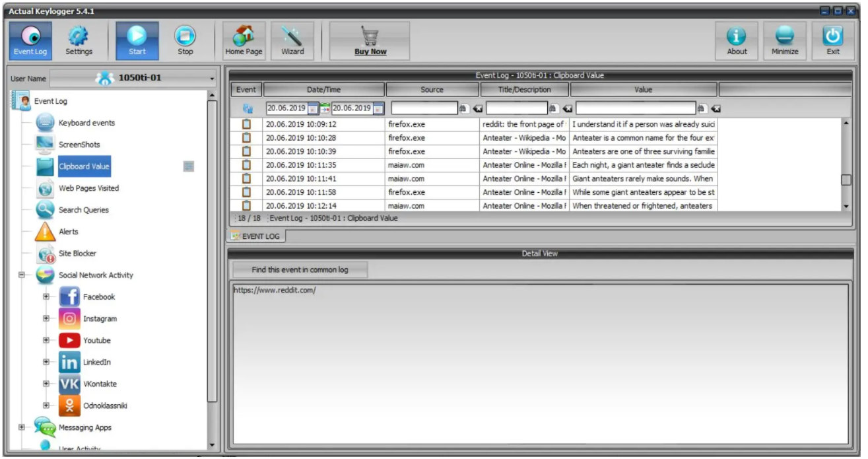The image size is (868, 459).
Task: Start monitoring with the Start button
Action: coord(137,41)
